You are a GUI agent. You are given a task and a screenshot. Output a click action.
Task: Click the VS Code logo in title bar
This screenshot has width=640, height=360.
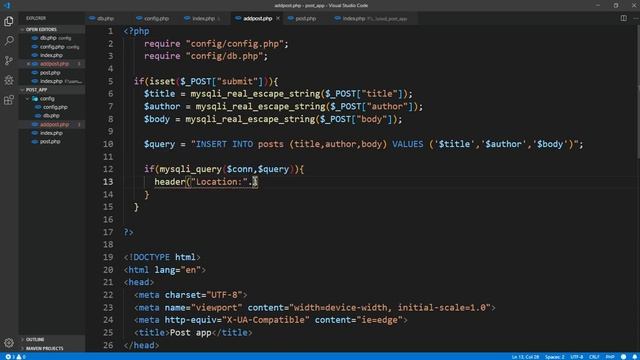pyautogui.click(x=7, y=5)
